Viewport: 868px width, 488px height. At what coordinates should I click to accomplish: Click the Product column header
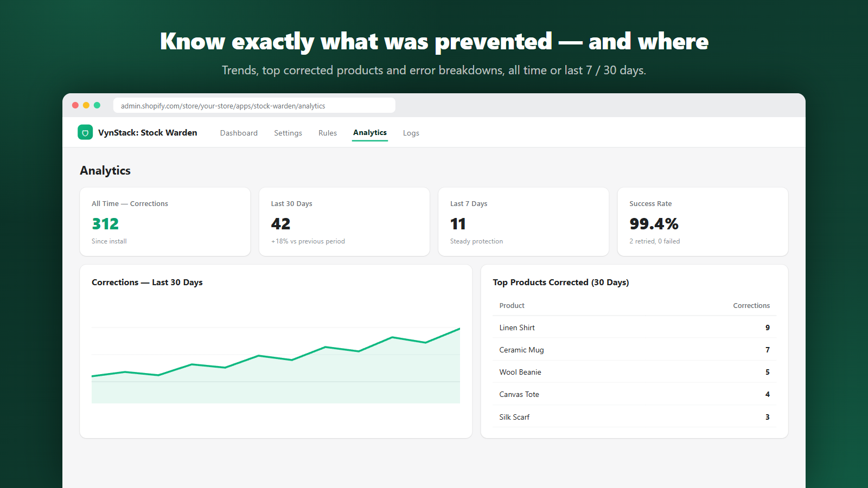[512, 306]
